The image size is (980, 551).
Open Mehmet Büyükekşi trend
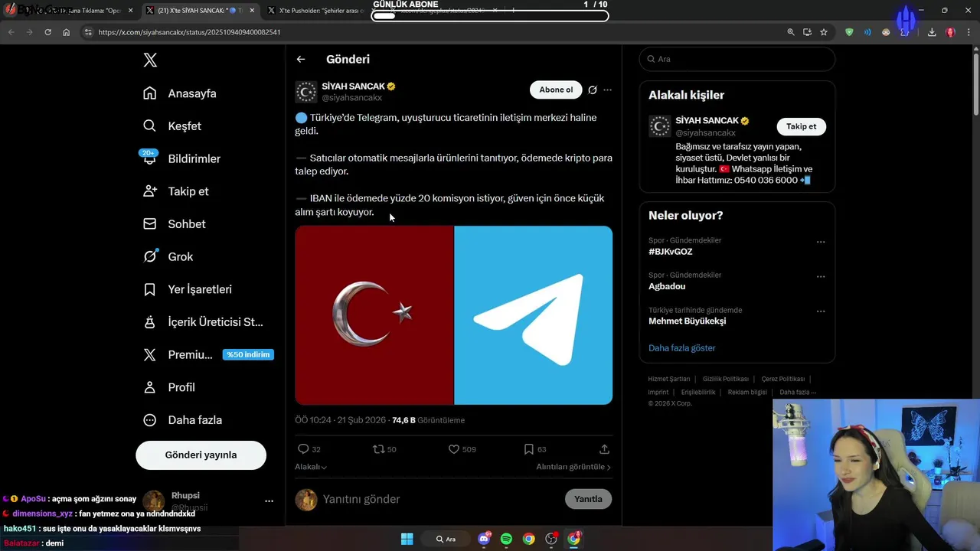pyautogui.click(x=687, y=321)
